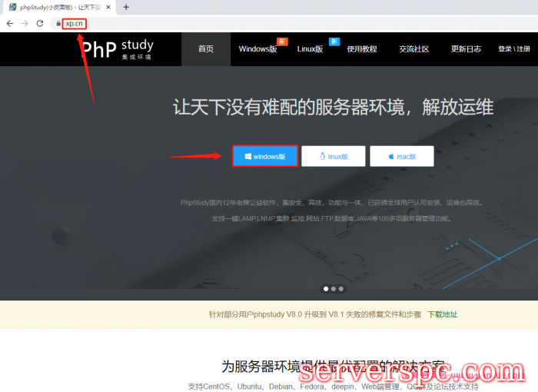Open the Linux版 navigation item

pyautogui.click(x=310, y=49)
